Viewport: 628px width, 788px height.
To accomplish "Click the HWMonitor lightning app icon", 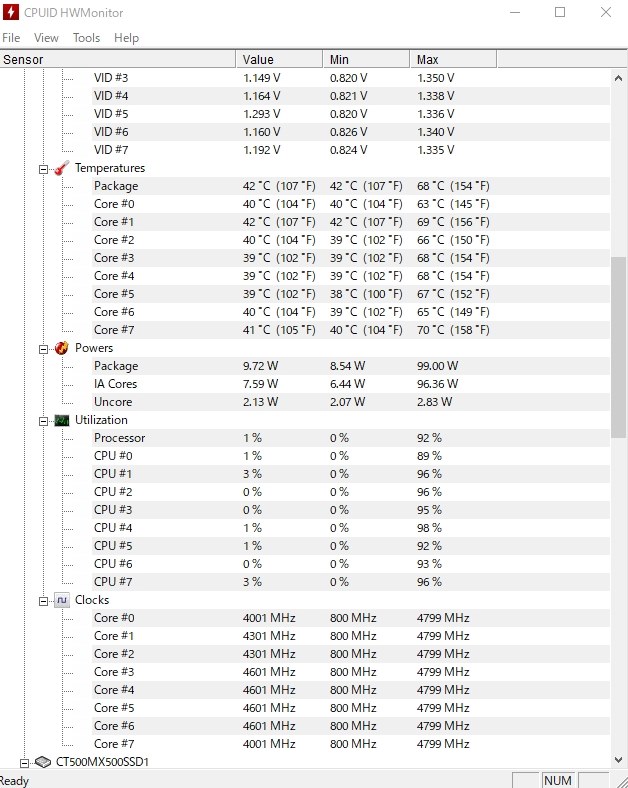I will [11, 12].
